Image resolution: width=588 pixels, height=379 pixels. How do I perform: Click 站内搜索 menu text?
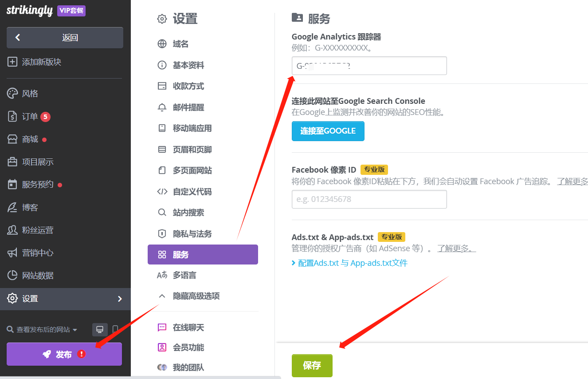(188, 213)
